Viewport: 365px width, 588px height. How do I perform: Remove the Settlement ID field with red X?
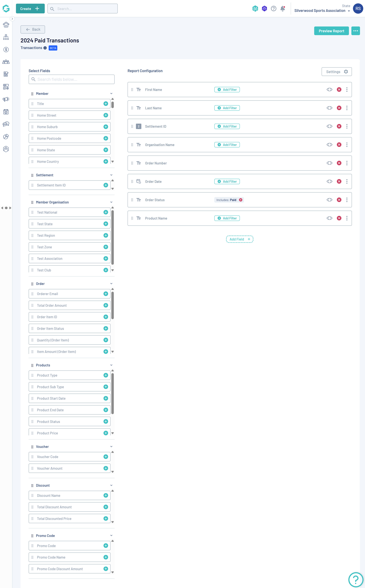(x=339, y=126)
